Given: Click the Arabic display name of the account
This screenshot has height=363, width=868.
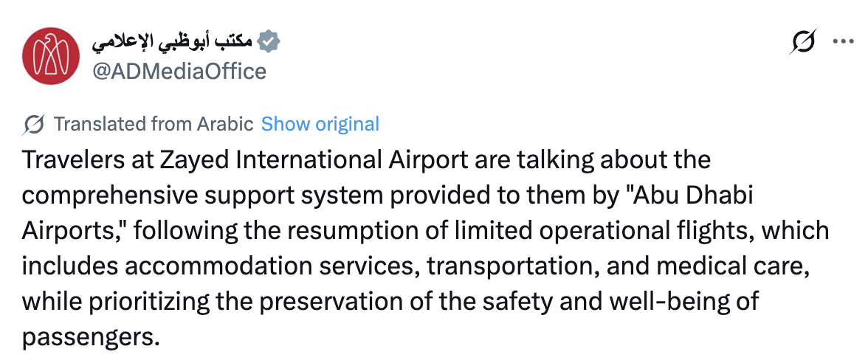Looking at the screenshot, I should point(173,42).
